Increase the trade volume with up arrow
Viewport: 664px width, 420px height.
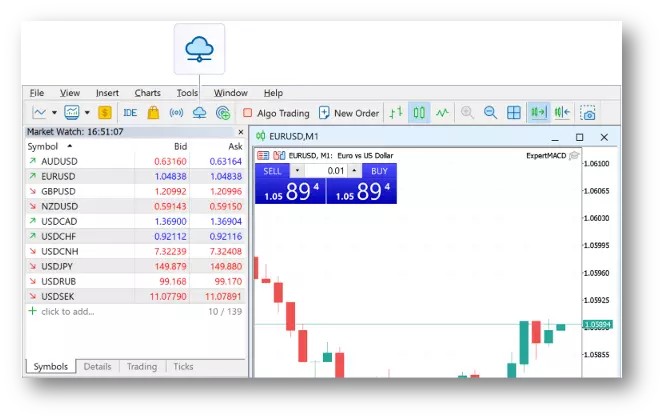[x=354, y=171]
